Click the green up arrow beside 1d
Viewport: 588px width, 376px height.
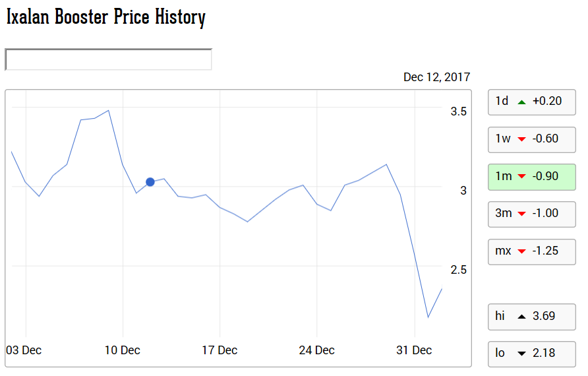[521, 102]
